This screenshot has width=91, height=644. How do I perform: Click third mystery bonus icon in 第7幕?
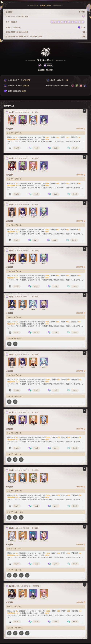point(21,460)
